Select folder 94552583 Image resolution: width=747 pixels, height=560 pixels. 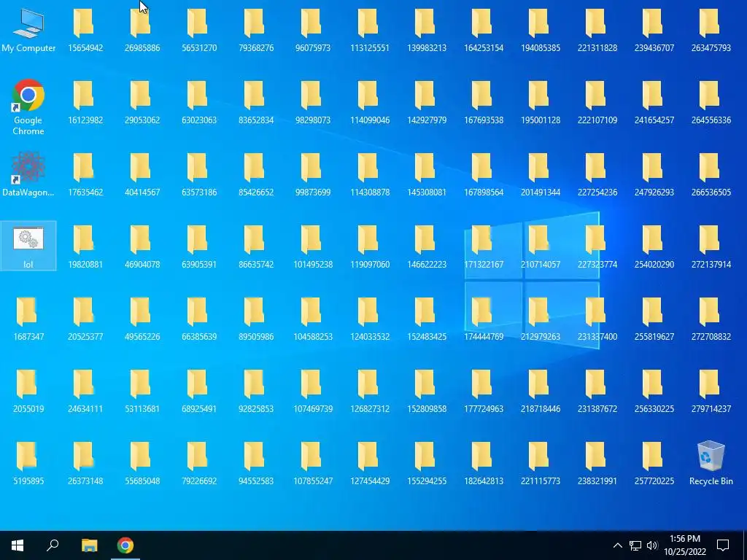(x=256, y=463)
